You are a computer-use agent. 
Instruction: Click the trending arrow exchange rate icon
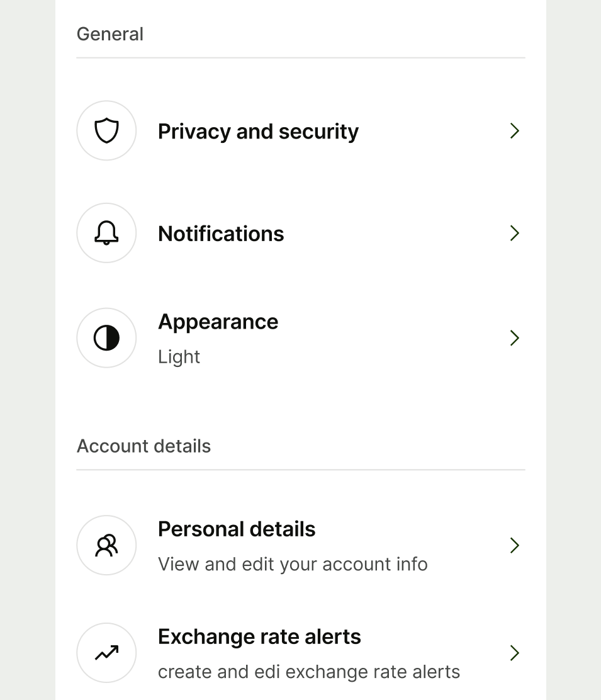click(x=106, y=653)
